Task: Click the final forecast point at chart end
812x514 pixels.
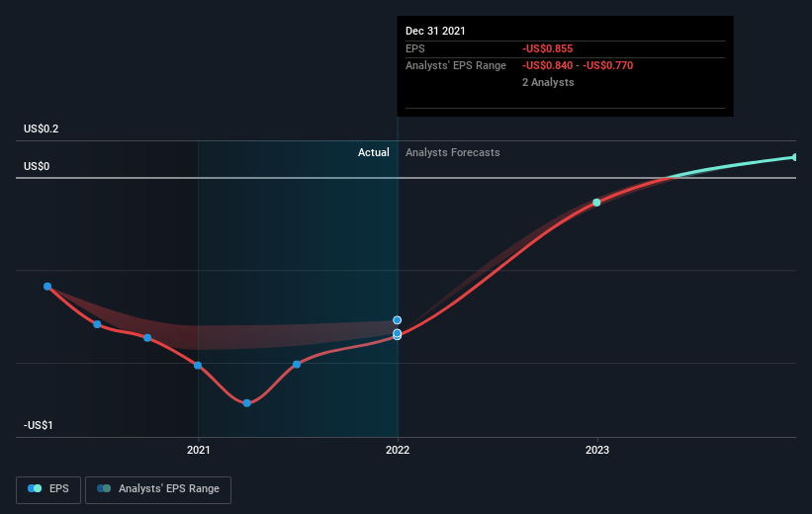Action: 795,157
